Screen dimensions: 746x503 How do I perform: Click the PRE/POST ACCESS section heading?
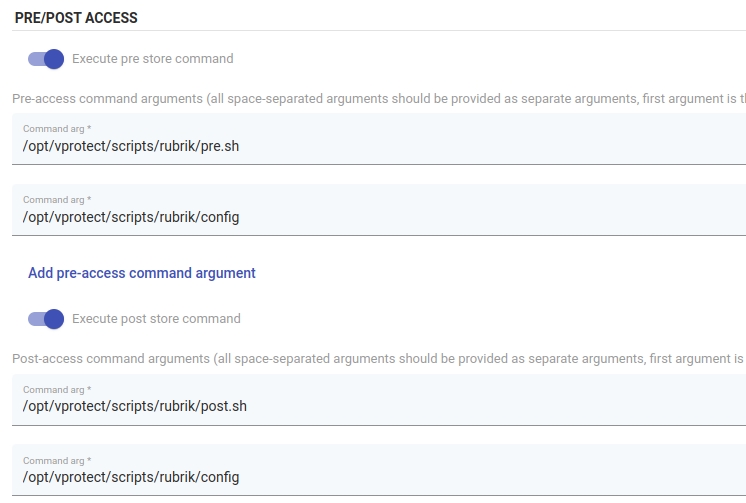click(76, 18)
